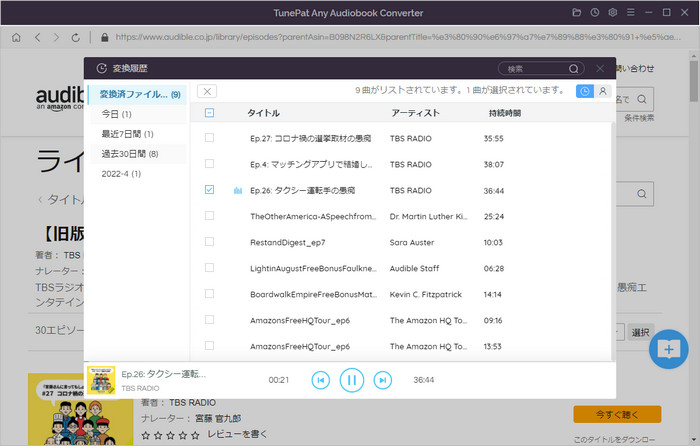Screen dimensions: 700x446
Task: Click the Audible Staff artist cell
Action: 414,268
